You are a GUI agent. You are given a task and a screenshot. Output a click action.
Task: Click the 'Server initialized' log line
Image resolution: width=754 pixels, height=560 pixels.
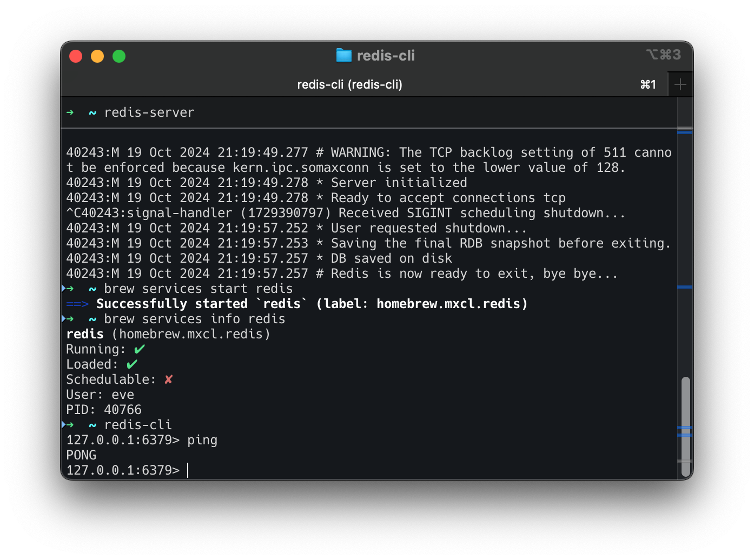267,183
